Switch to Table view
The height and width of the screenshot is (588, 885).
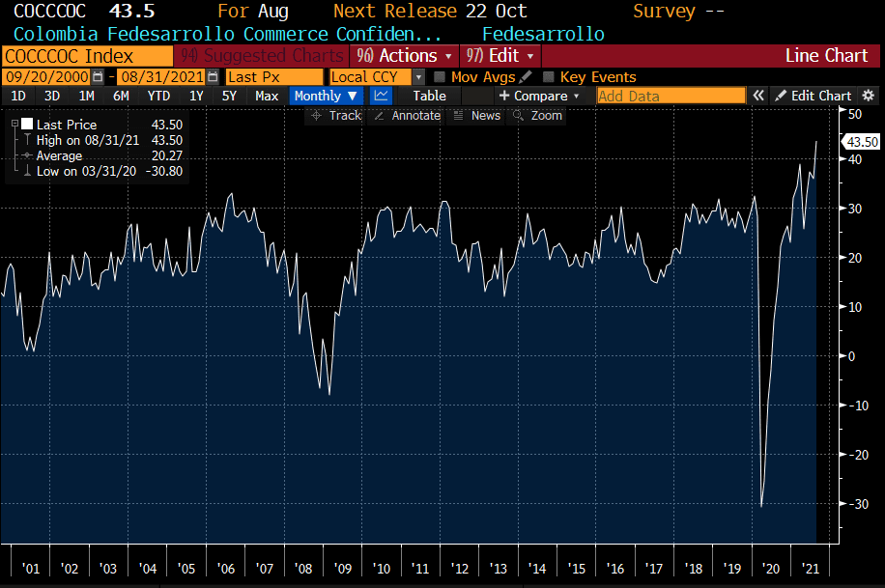pyautogui.click(x=429, y=96)
